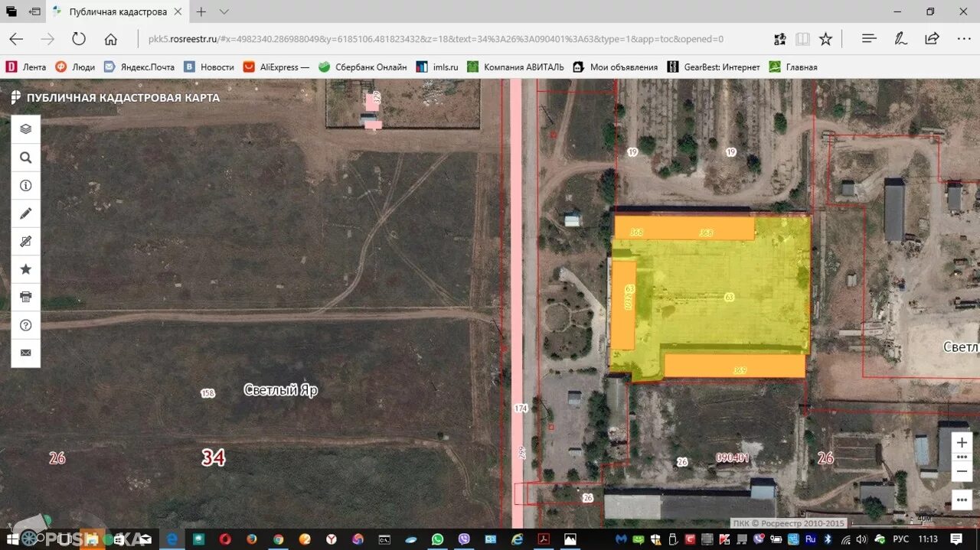Activate the pencil drawing tool
Viewport: 980px width, 550px height.
(25, 213)
